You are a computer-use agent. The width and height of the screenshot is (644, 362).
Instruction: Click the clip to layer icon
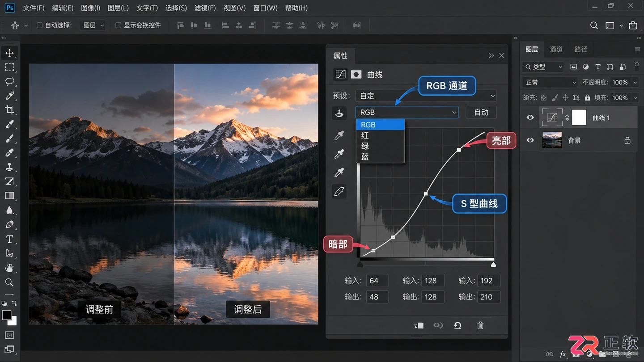(x=419, y=325)
